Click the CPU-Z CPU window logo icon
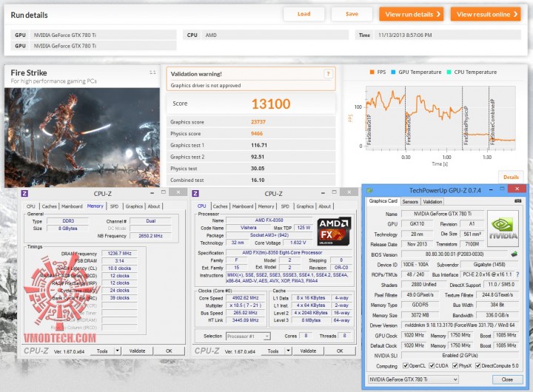This screenshot has height=392, width=533. tap(195, 194)
